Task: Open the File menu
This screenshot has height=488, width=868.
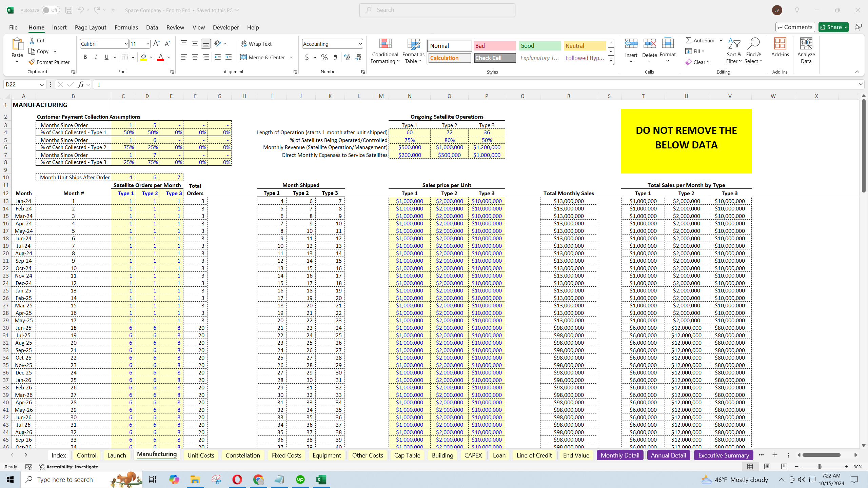Action: (13, 27)
